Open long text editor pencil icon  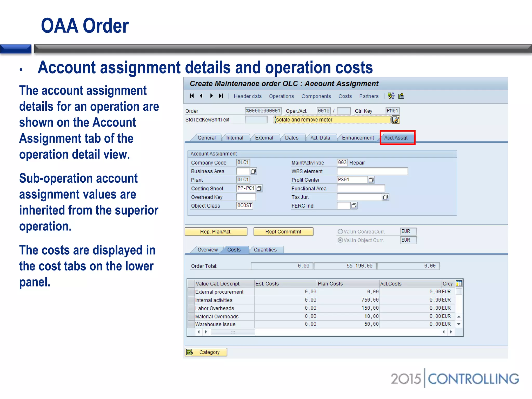point(396,120)
